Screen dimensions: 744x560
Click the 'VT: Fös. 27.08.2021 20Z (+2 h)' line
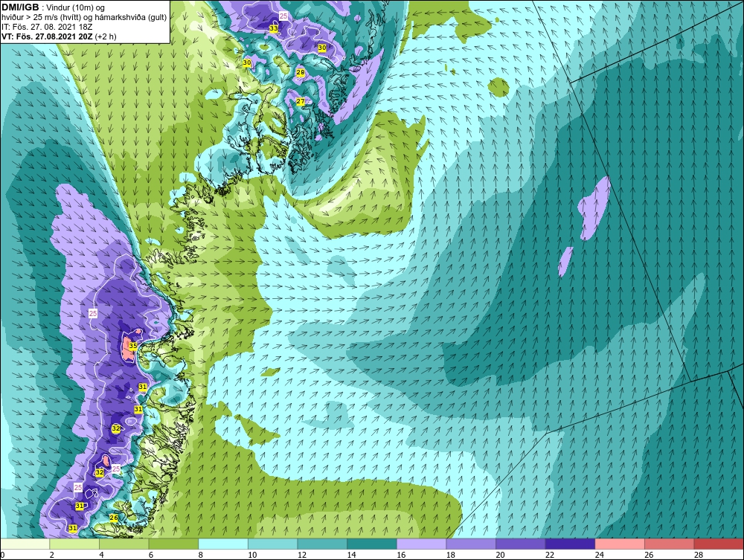point(59,36)
